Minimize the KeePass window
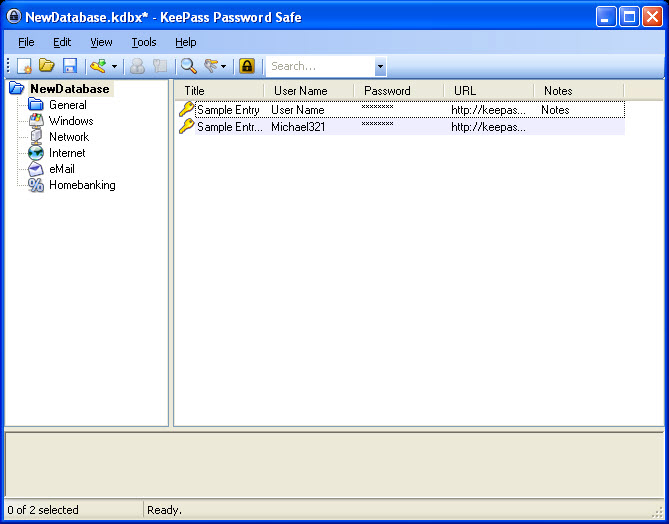This screenshot has width=669, height=524. tap(606, 17)
